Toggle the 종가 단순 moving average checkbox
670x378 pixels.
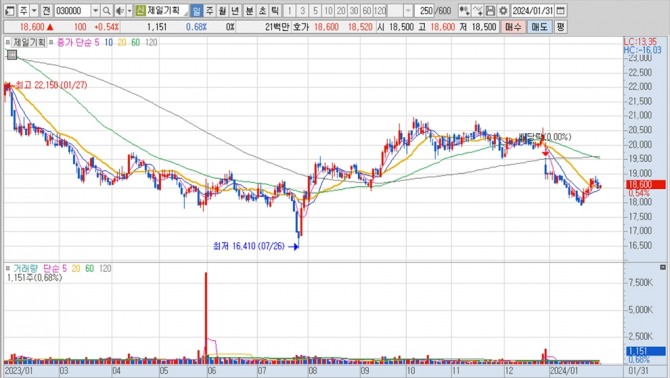pyautogui.click(x=51, y=42)
